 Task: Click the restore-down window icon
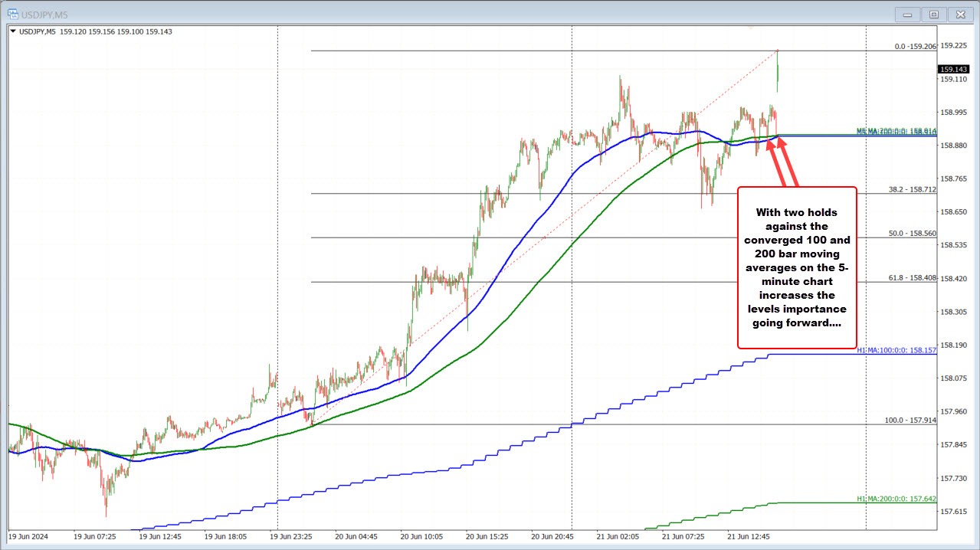(933, 14)
